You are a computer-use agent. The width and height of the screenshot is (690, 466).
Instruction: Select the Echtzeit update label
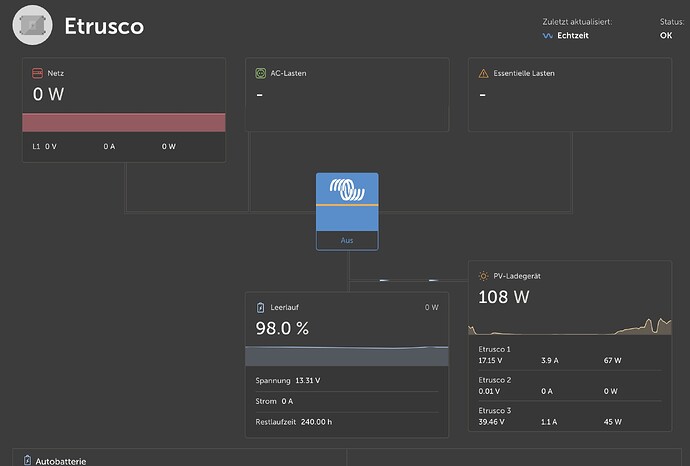tap(573, 36)
